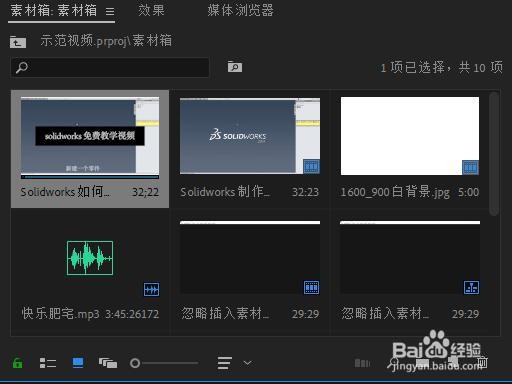This screenshot has width=512, height=384.
Task: Click the video badge on middle 忽略插入素材 clip
Action: coord(311,287)
